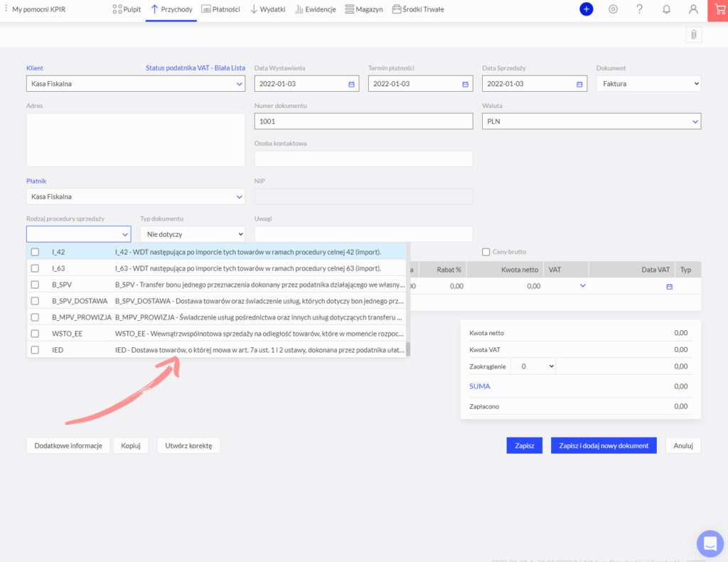This screenshot has width=728, height=562.
Task: Open the Magazyn tab
Action: coord(364,9)
